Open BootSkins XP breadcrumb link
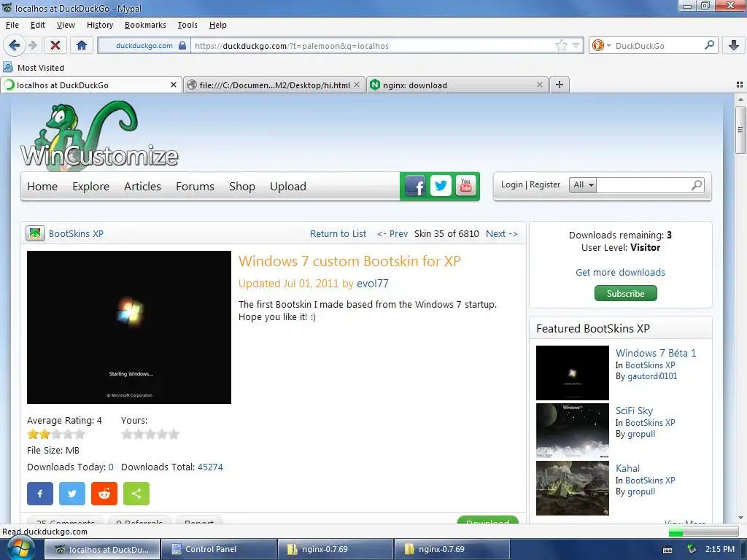The image size is (747, 560). pos(76,234)
